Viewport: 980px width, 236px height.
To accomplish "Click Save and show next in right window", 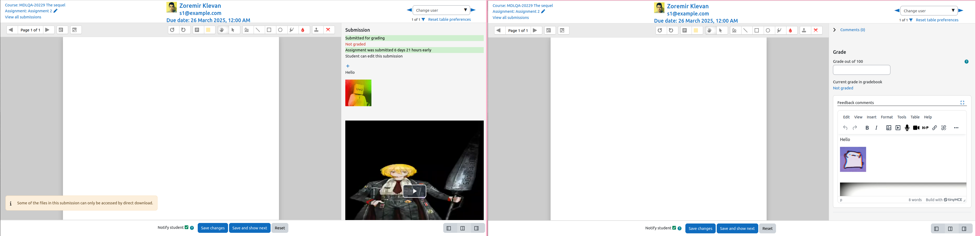I will [737, 228].
